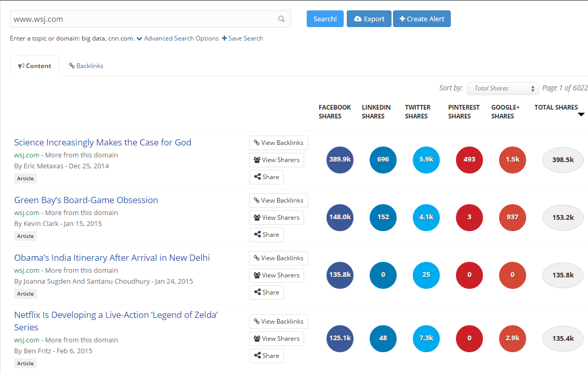Image resolution: width=588 pixels, height=373 pixels.
Task: Click author line 'By Kevin Clark - Jan 15, 2015'
Action: [x=58, y=224]
